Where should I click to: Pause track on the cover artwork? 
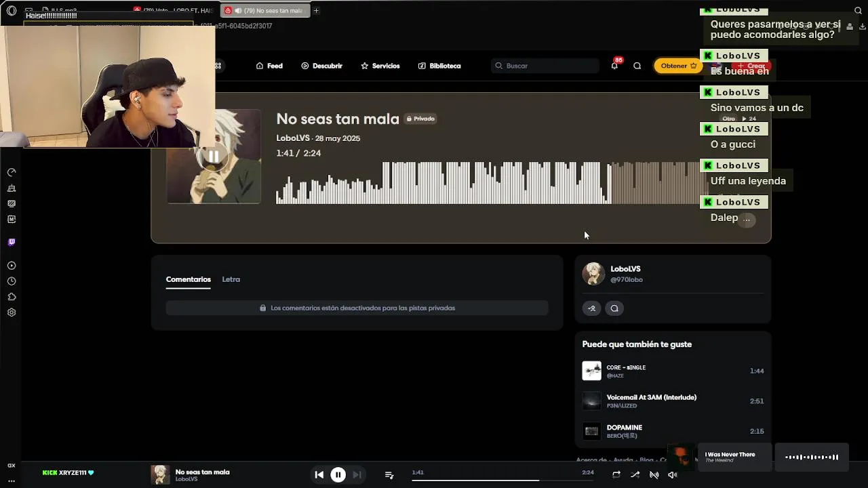click(x=214, y=157)
